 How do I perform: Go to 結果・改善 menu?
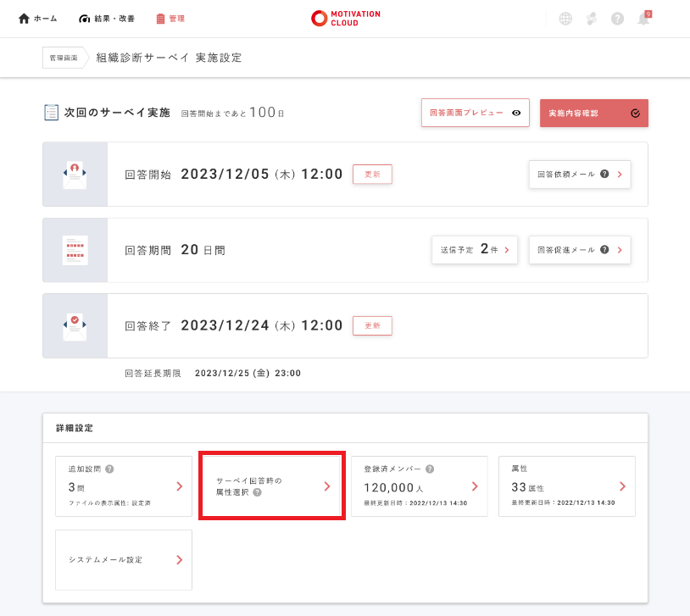pos(107,19)
